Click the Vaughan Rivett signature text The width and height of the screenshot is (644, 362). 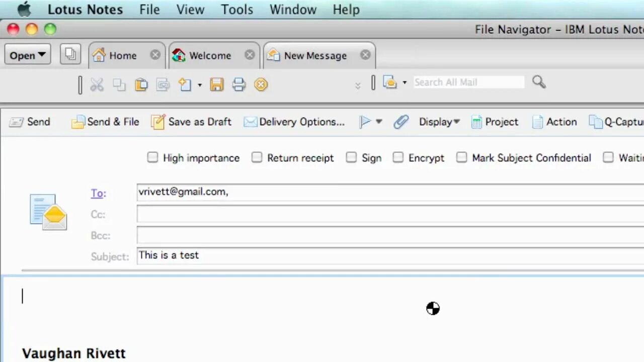(74, 353)
